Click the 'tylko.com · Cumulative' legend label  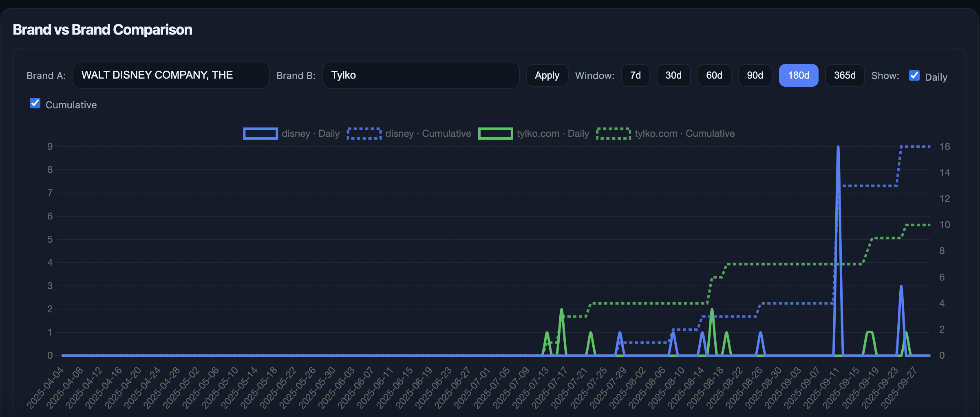pyautogui.click(x=684, y=134)
